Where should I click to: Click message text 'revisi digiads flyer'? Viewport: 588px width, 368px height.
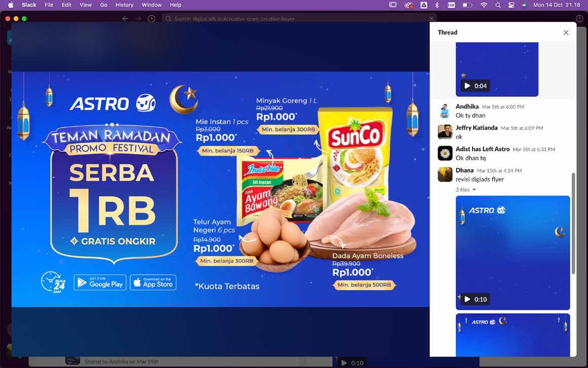pyautogui.click(x=480, y=179)
